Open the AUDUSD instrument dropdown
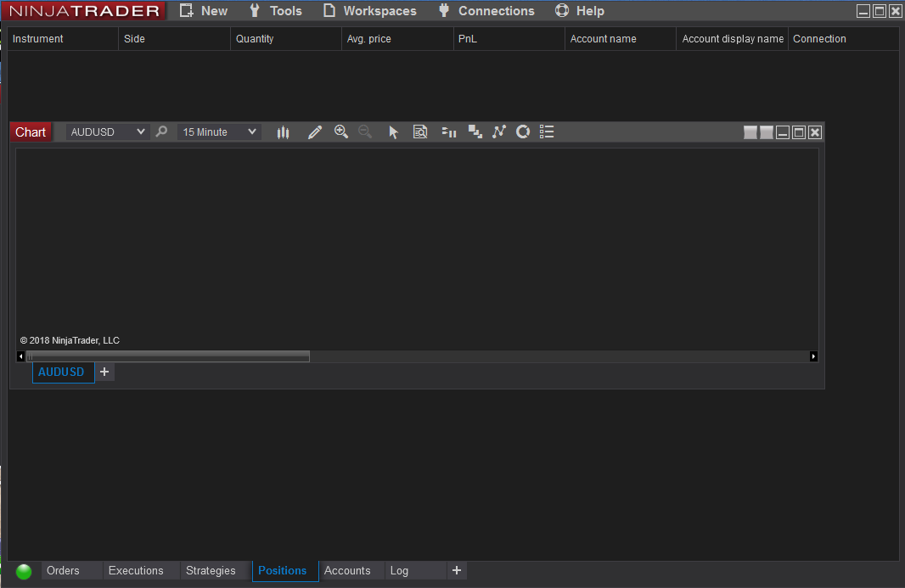Image resolution: width=905 pixels, height=588 pixels. point(107,132)
